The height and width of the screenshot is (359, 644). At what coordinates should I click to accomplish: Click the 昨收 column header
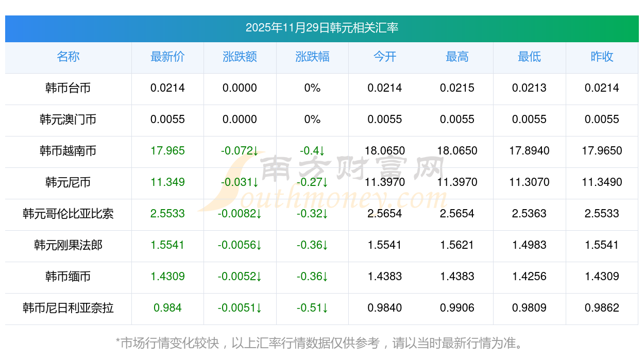(602, 57)
